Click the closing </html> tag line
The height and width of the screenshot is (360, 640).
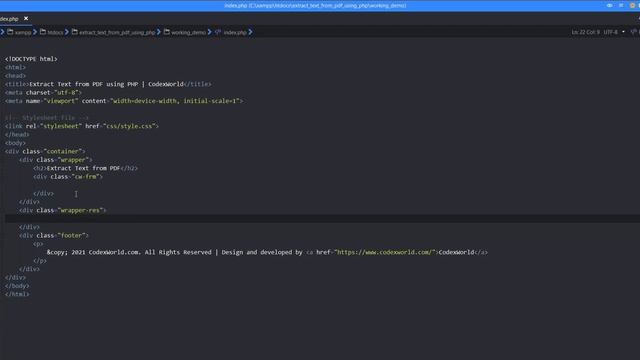tap(17, 294)
